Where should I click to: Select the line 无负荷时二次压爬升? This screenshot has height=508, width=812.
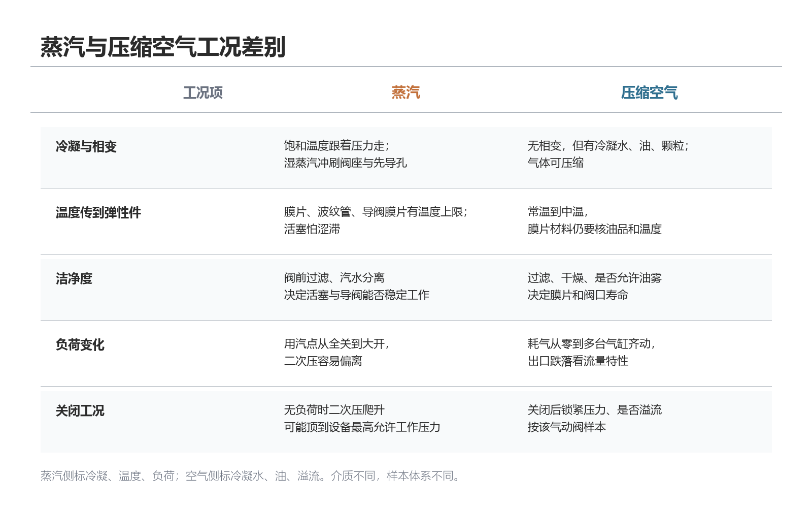click(x=334, y=410)
